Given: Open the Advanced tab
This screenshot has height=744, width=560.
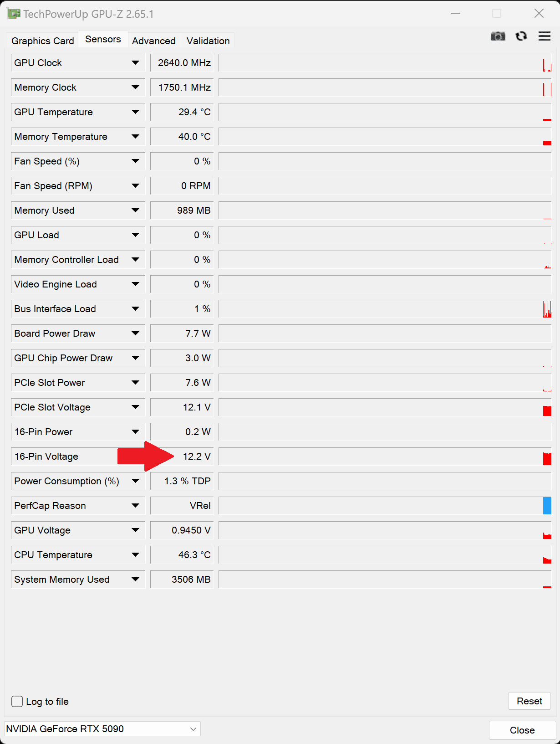Looking at the screenshot, I should point(154,41).
